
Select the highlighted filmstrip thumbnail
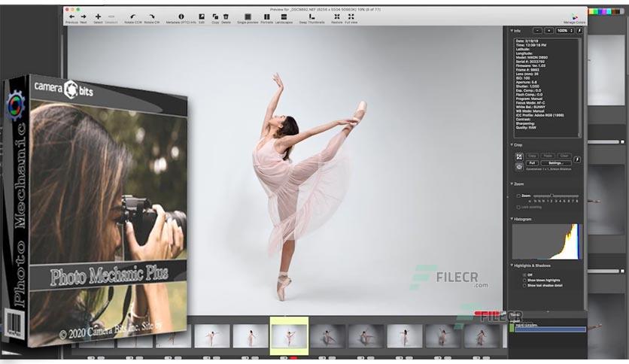[289, 336]
